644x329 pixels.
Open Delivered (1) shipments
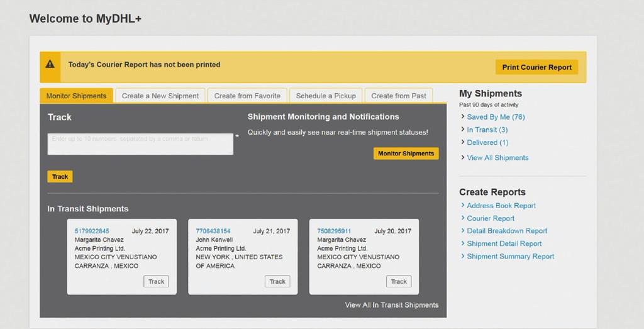[487, 143]
